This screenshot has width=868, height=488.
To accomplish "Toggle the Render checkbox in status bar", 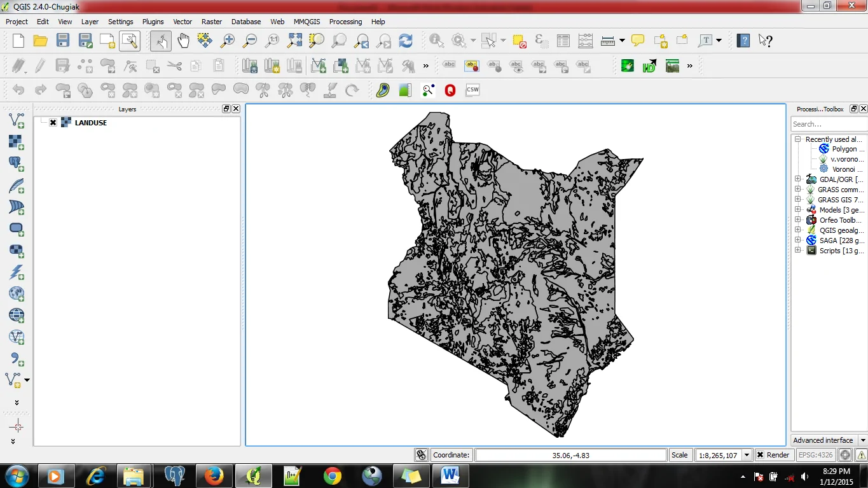I will coord(760,455).
